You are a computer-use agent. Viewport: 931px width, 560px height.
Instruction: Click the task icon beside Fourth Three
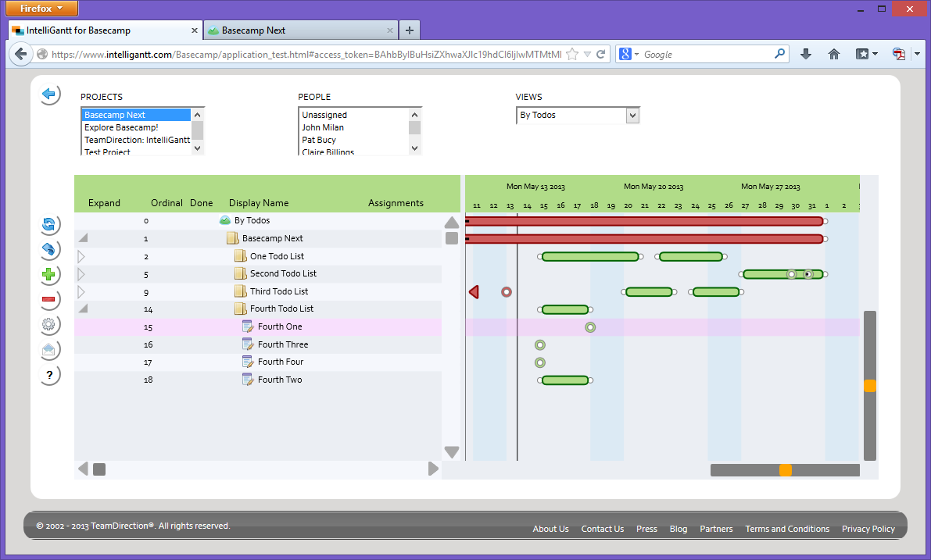[x=248, y=344]
